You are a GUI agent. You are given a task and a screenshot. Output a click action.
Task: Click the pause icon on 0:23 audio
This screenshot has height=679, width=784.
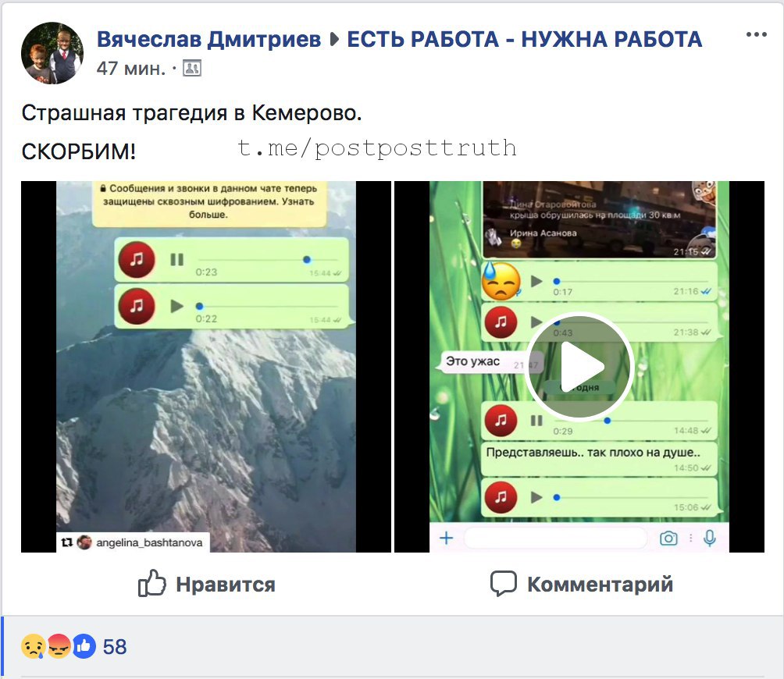pos(177,259)
